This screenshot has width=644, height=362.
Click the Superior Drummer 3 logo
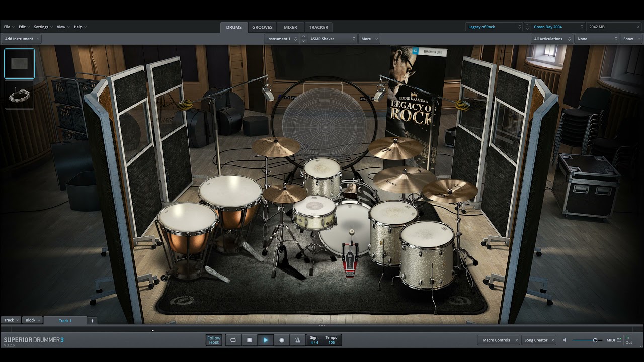(x=34, y=340)
